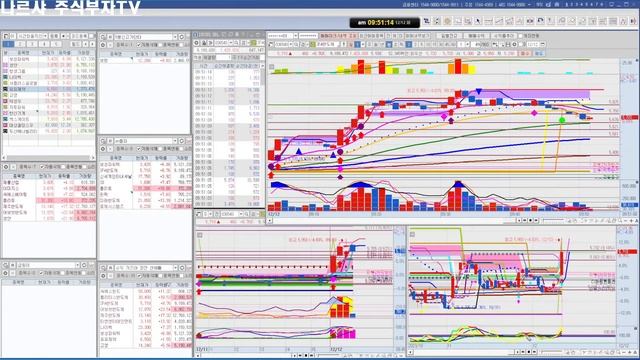Click the stock code input field in chart toolbar

(x=282, y=44)
